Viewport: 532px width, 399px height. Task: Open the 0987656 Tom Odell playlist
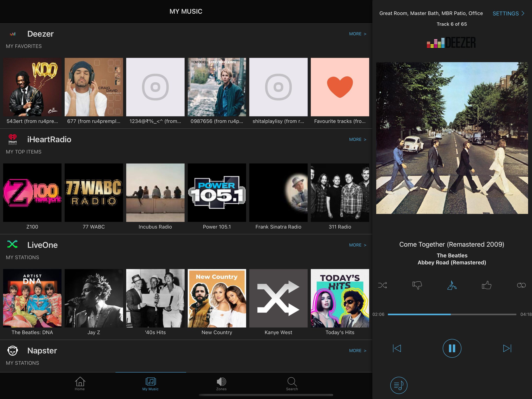[x=217, y=87]
